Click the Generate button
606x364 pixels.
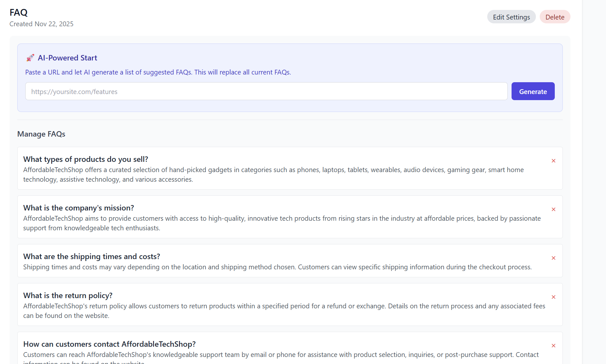point(533,91)
